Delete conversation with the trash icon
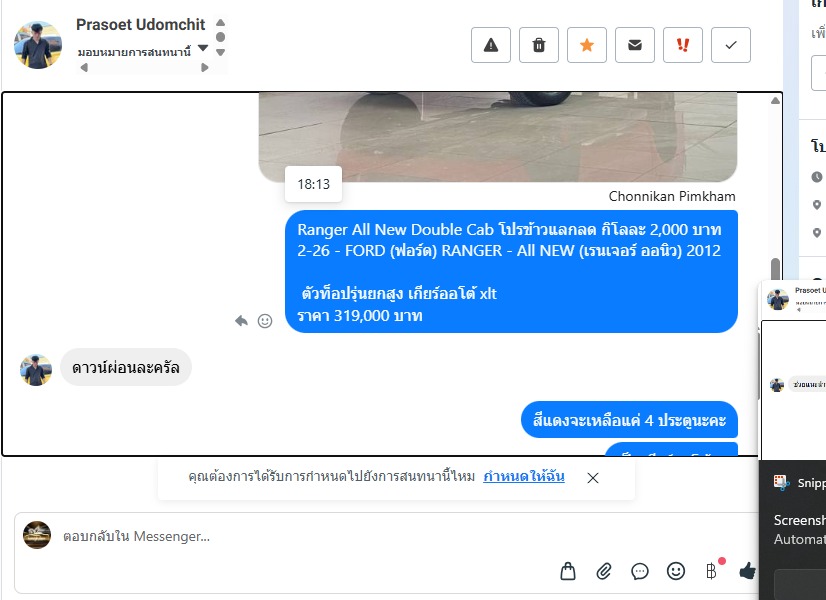 [x=538, y=45]
